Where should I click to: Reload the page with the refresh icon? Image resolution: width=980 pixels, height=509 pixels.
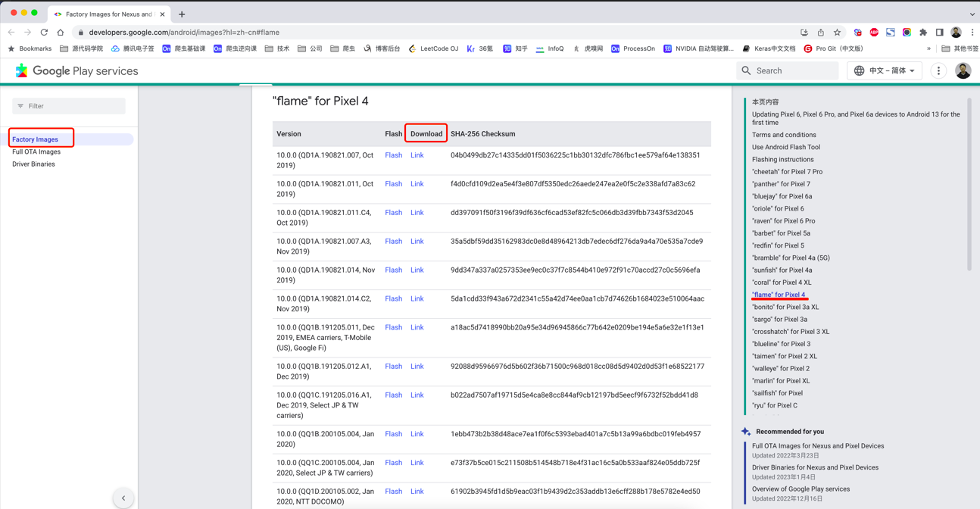point(44,33)
